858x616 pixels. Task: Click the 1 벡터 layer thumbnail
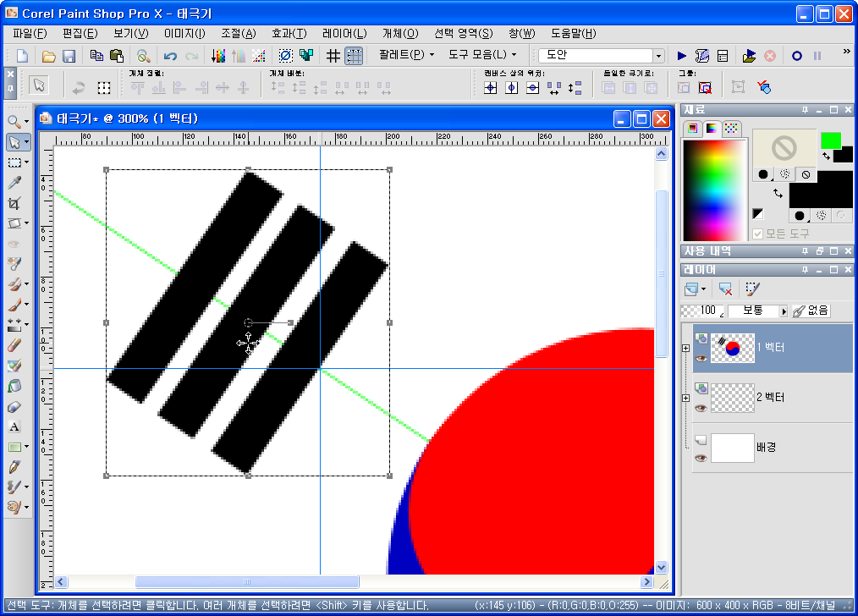tap(732, 348)
